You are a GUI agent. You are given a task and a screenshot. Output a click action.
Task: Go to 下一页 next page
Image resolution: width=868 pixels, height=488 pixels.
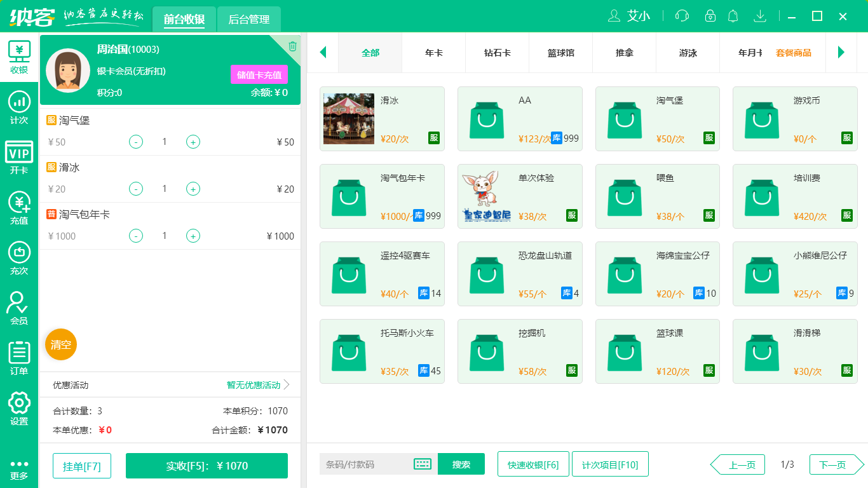(837, 464)
